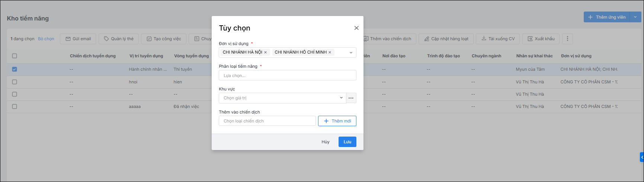Click Tải xuống CV button
This screenshot has width=644, height=182.
click(x=498, y=39)
